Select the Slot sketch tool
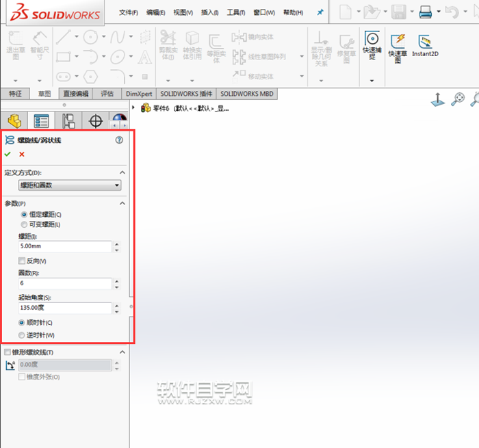Screen dimensions: 479x448 (x=64, y=77)
